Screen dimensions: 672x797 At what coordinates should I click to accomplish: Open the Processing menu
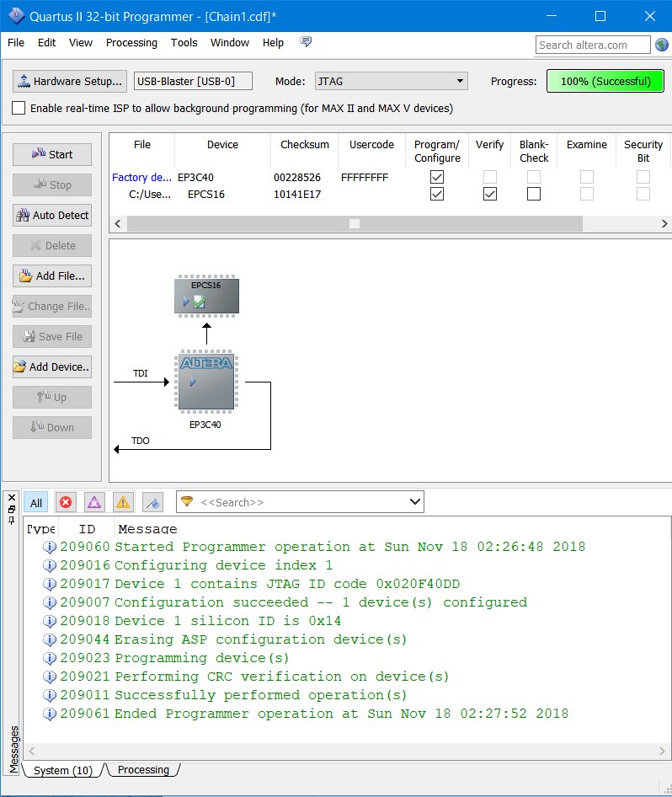[x=131, y=43]
